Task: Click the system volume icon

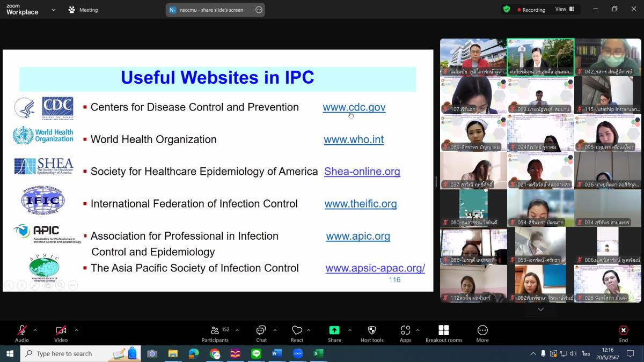Action: [x=573, y=353]
